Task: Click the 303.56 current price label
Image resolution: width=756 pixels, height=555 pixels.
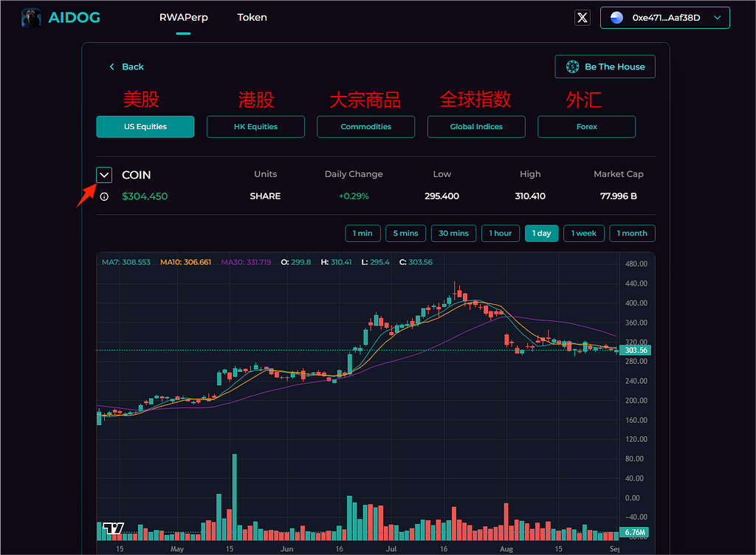Action: pyautogui.click(x=636, y=350)
